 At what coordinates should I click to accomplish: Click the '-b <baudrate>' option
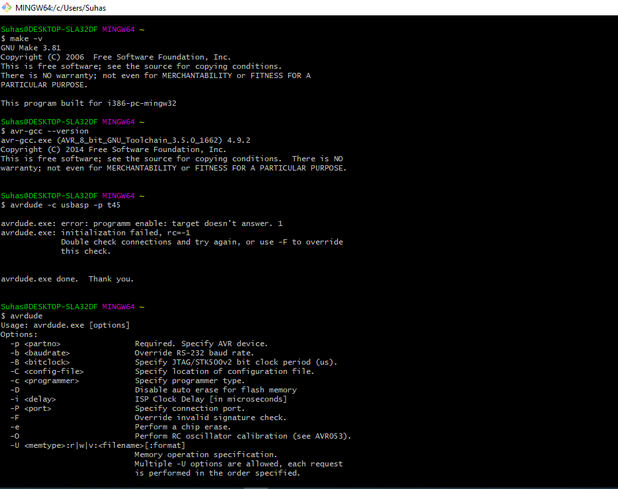coord(40,353)
